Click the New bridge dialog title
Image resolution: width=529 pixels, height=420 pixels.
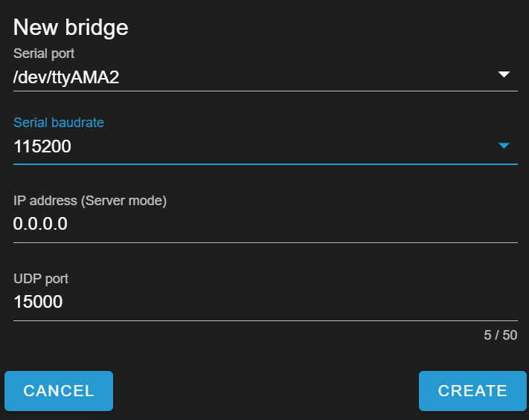point(71,28)
